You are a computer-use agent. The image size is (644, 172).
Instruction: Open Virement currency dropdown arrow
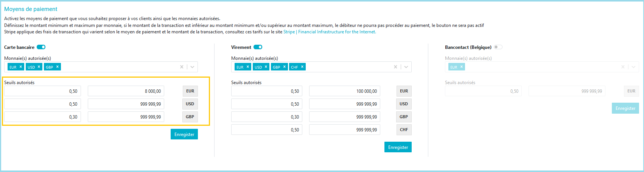click(x=406, y=67)
